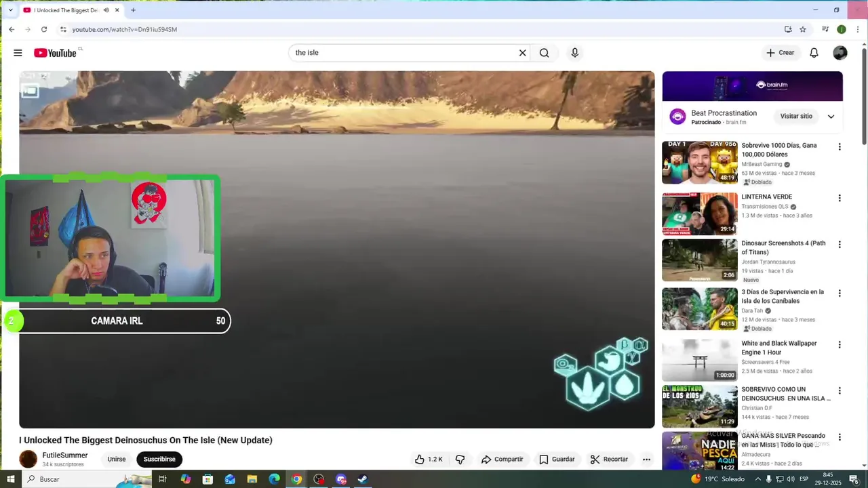Screen dimensions: 868x488
Task: Clear the search box text
Action: point(522,53)
